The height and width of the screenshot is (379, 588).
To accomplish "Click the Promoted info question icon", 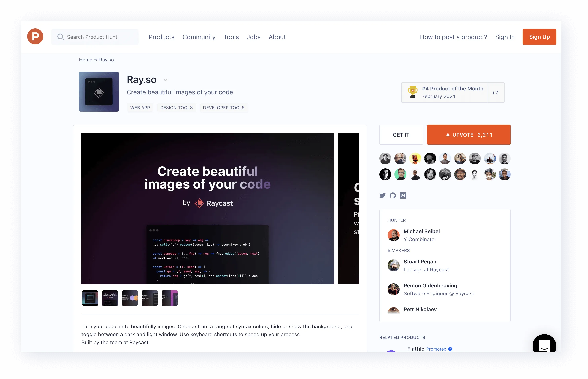I will click(450, 349).
